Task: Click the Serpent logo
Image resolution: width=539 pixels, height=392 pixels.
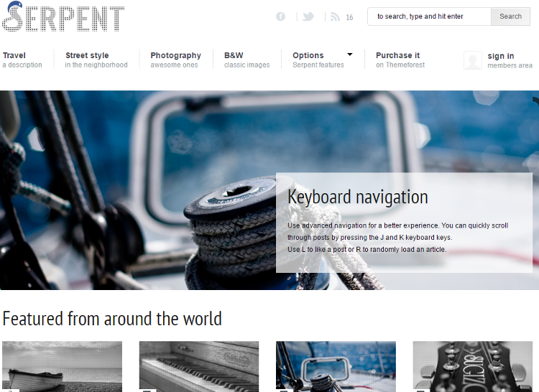Action: (x=63, y=17)
